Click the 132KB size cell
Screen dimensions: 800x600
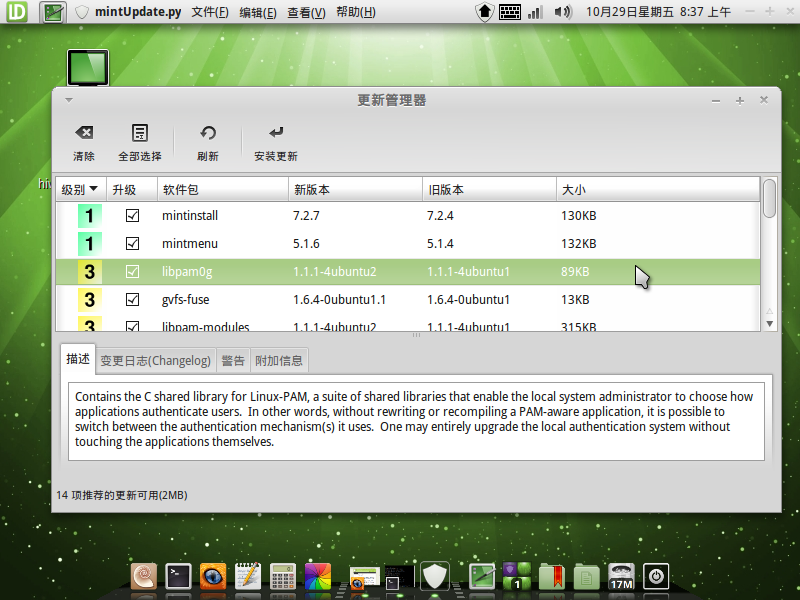[x=579, y=244]
